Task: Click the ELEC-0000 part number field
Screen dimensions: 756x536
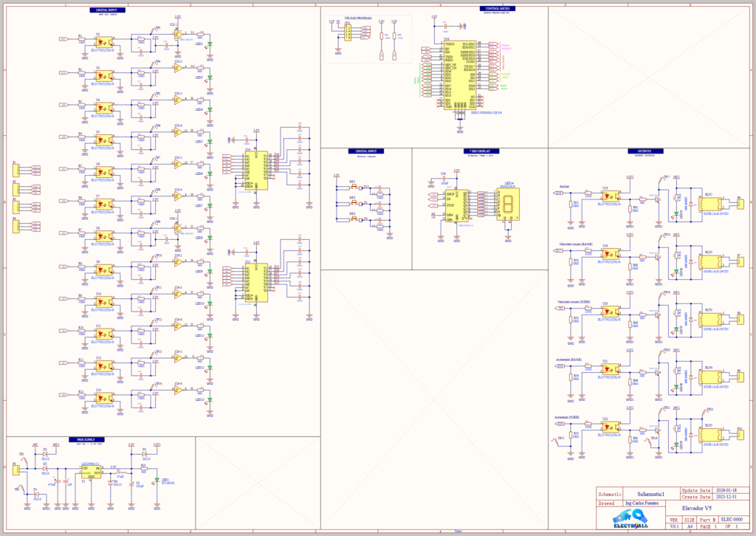Action: pos(734,518)
